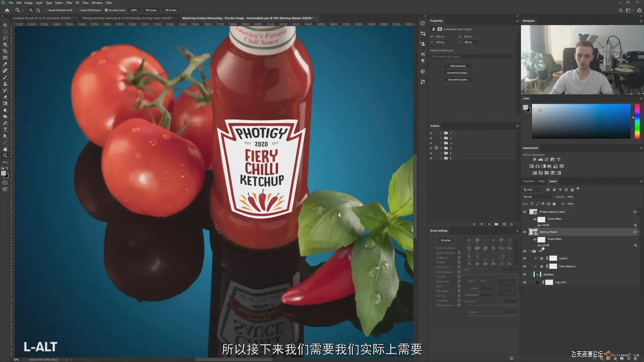Screen dimensions: 644x362
Task: Select the Object Selection tool
Action: point(5,45)
